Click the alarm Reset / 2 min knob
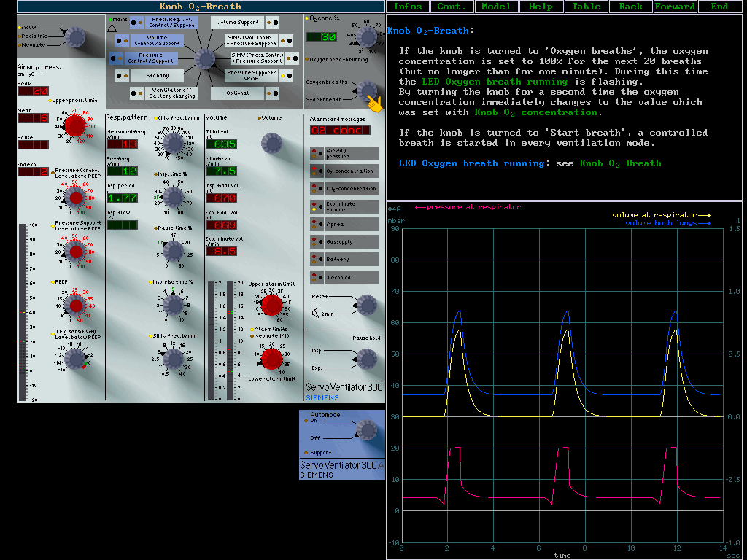Screen dimensions: 747x560 (x=365, y=305)
